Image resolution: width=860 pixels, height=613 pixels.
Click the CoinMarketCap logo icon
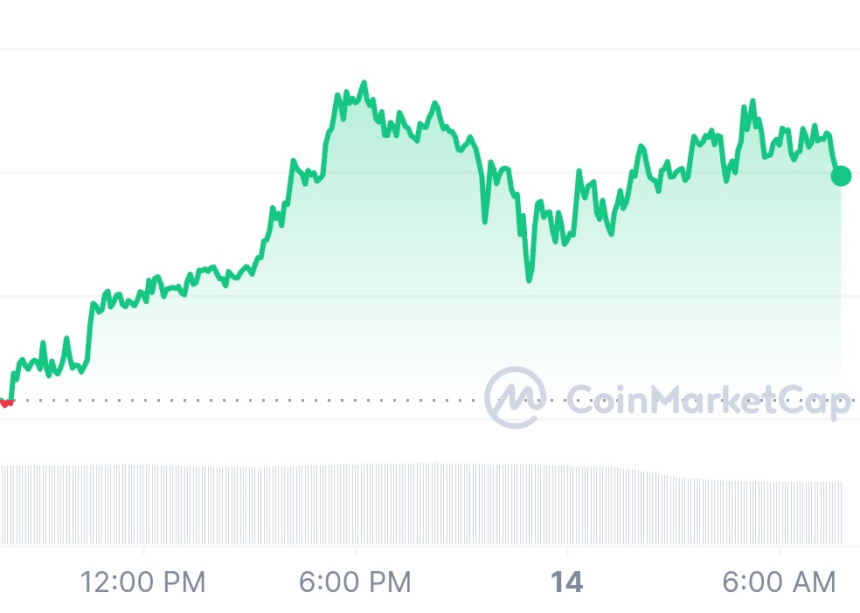[x=514, y=397]
